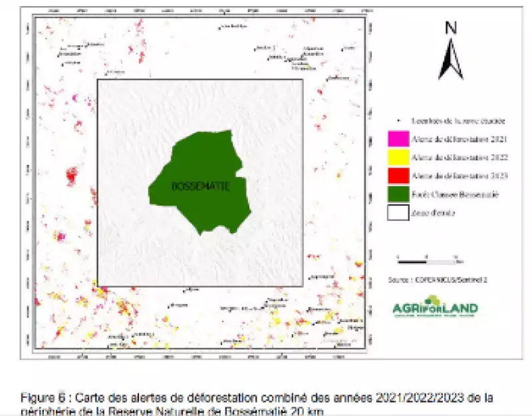Click the 'Source : COPERNICUS/Sentinel 2' text
The height and width of the screenshot is (416, 532).
coord(438,280)
